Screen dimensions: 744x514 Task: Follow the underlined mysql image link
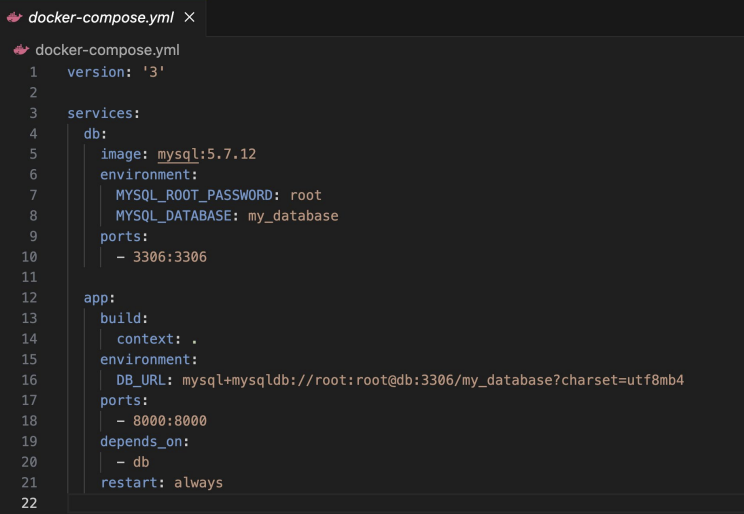pyautogui.click(x=178, y=154)
